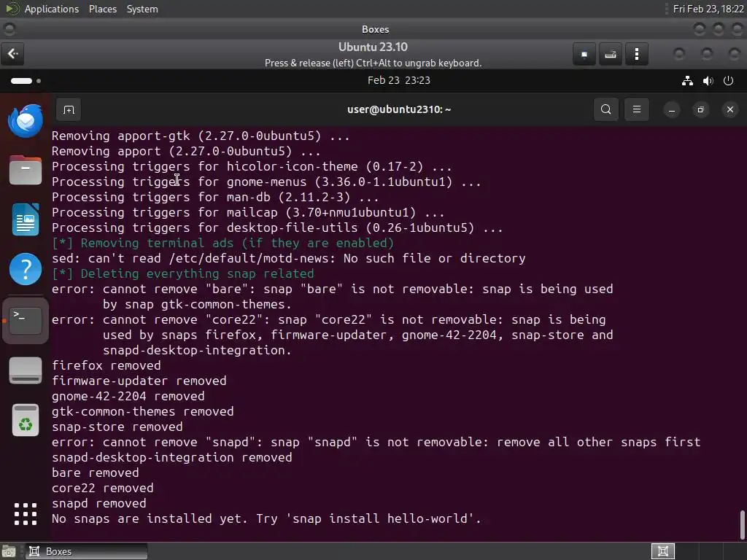Click the terminal scrollbar handle
The width and height of the screenshot is (747, 560).
tap(741, 525)
